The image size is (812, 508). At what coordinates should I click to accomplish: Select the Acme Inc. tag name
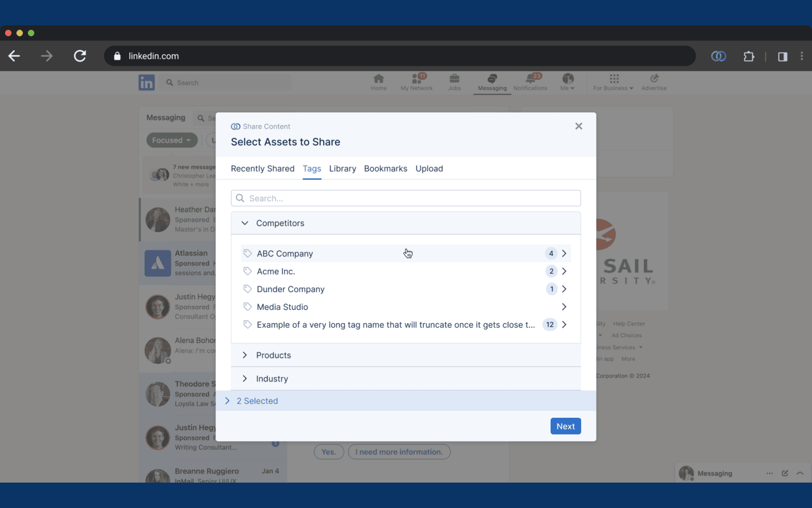[276, 271]
